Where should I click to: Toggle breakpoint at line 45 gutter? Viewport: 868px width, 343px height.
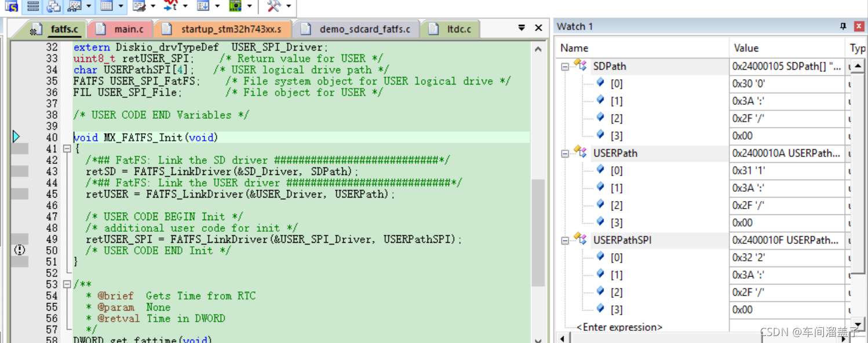20,194
